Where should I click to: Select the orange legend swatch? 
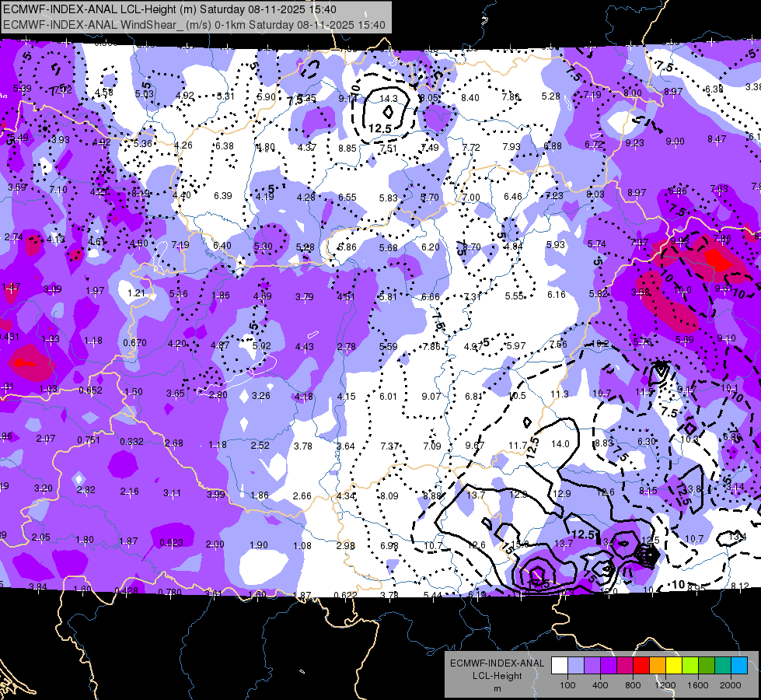(658, 665)
